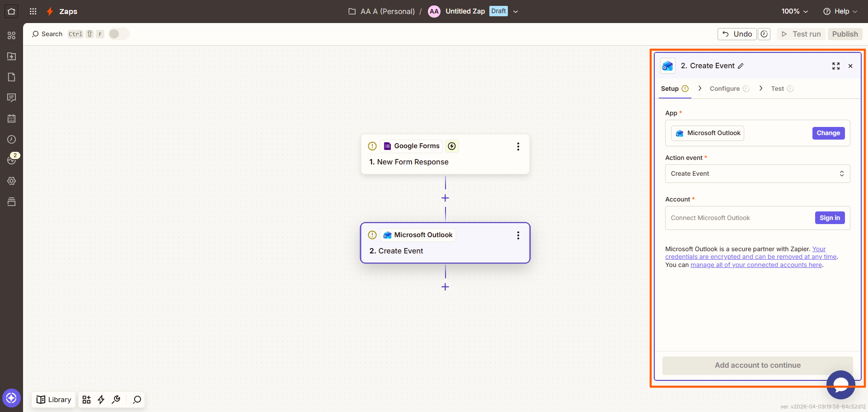The image size is (868, 412).
Task: Click the rename pencil next to Create Event
Action: (x=741, y=66)
